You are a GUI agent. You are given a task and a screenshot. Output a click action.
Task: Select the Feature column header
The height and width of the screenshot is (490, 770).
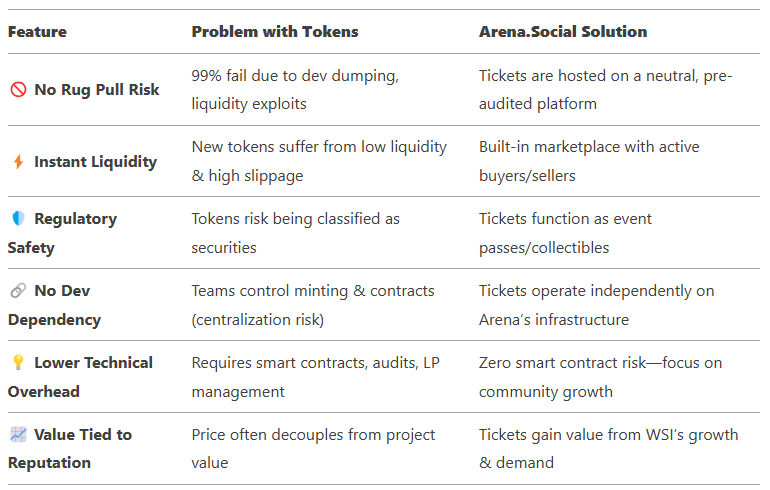(x=37, y=32)
